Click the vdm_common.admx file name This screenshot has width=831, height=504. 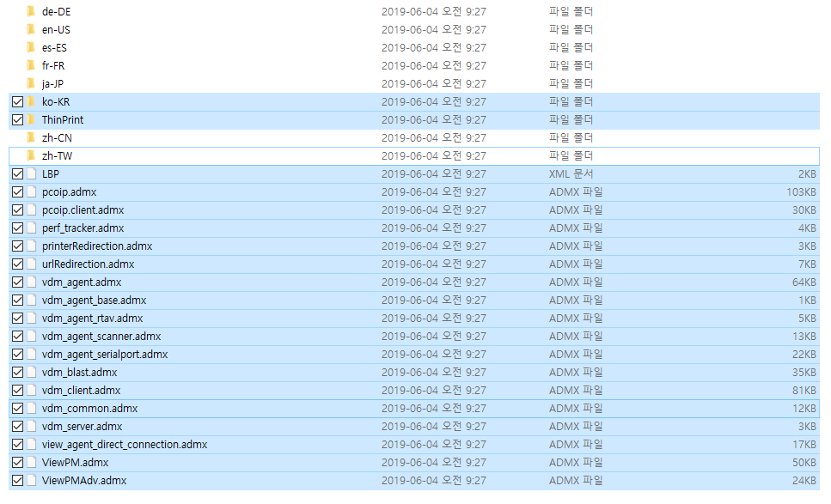tap(89, 408)
